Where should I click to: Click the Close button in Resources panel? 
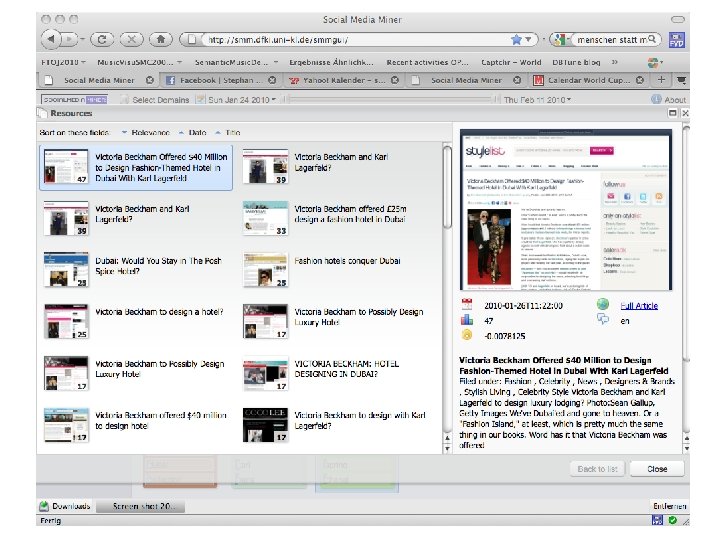657,469
